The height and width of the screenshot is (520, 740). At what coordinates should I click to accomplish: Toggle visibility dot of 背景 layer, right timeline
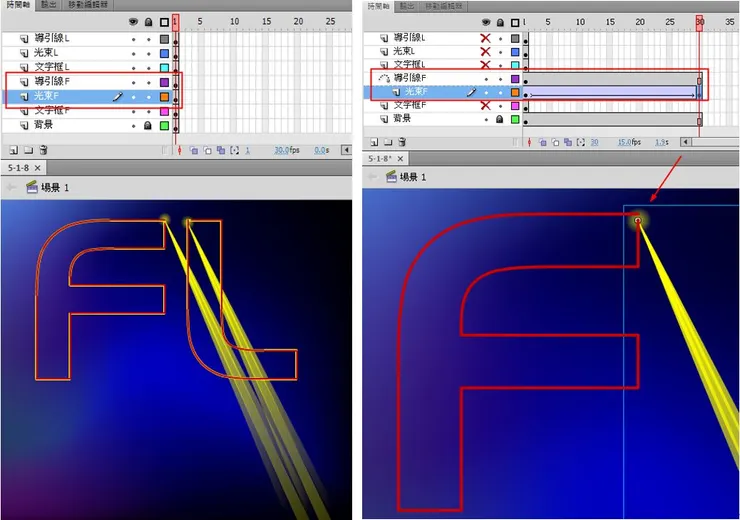(x=486, y=119)
